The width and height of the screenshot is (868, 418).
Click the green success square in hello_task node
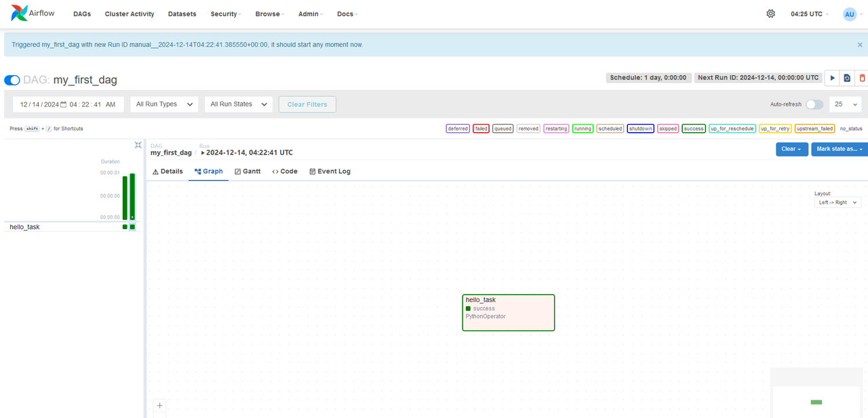pyautogui.click(x=468, y=309)
